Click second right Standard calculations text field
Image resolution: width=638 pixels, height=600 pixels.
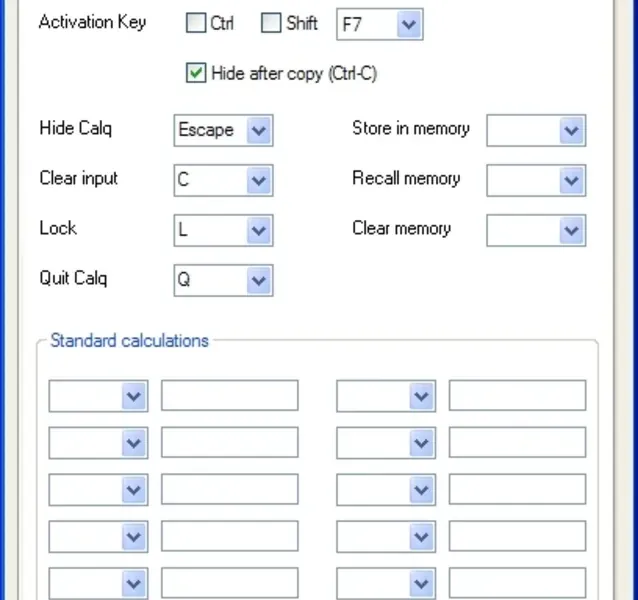tap(517, 442)
